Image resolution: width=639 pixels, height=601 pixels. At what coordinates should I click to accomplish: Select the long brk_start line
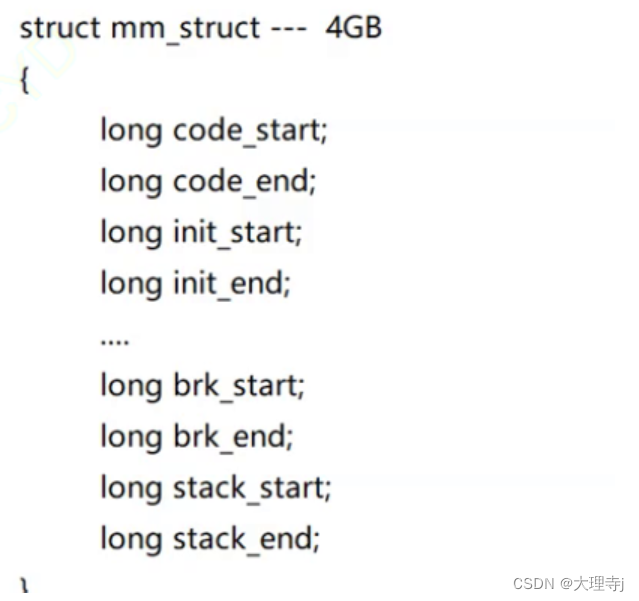(202, 386)
